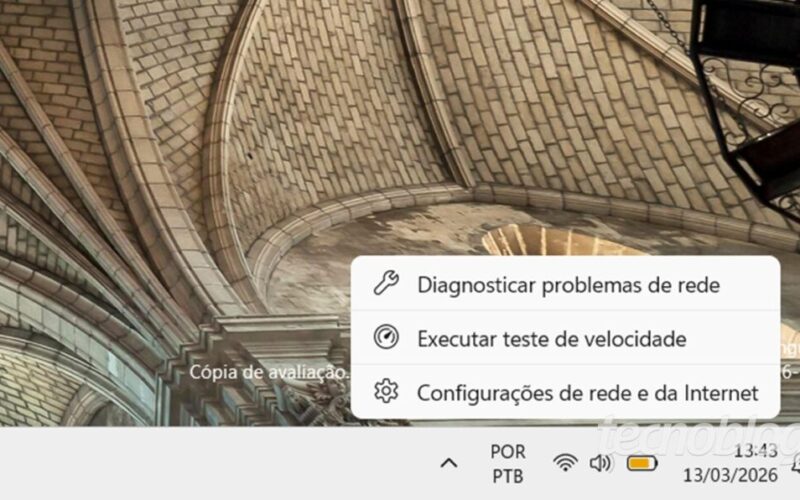The image size is (800, 500).
Task: Click the wrench icon for network diagnostics
Action: pyautogui.click(x=386, y=283)
